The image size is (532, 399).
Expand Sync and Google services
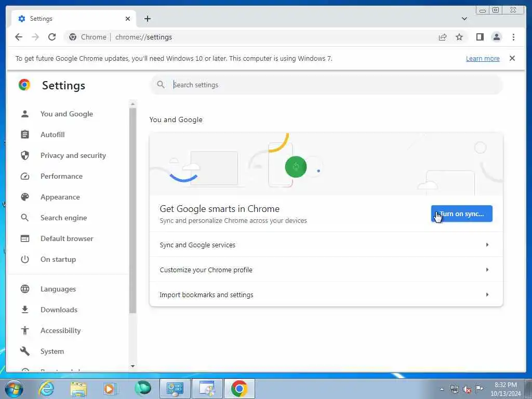coord(326,245)
